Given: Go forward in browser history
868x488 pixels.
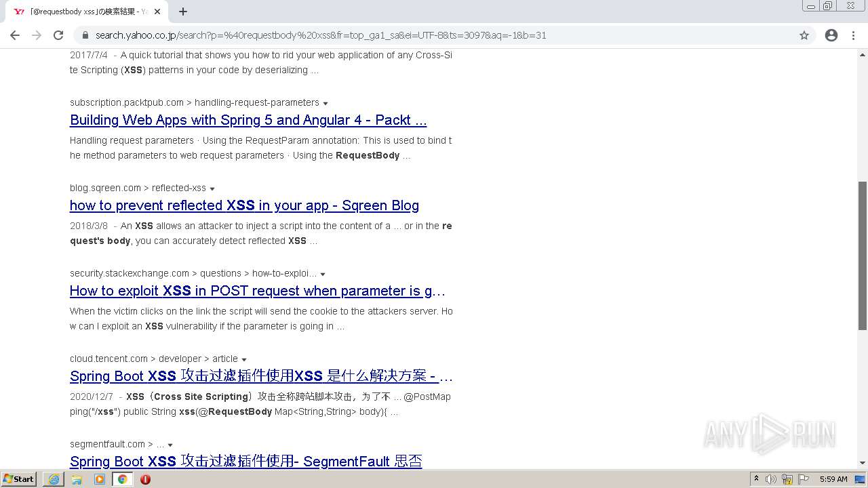Looking at the screenshot, I should click(x=37, y=35).
